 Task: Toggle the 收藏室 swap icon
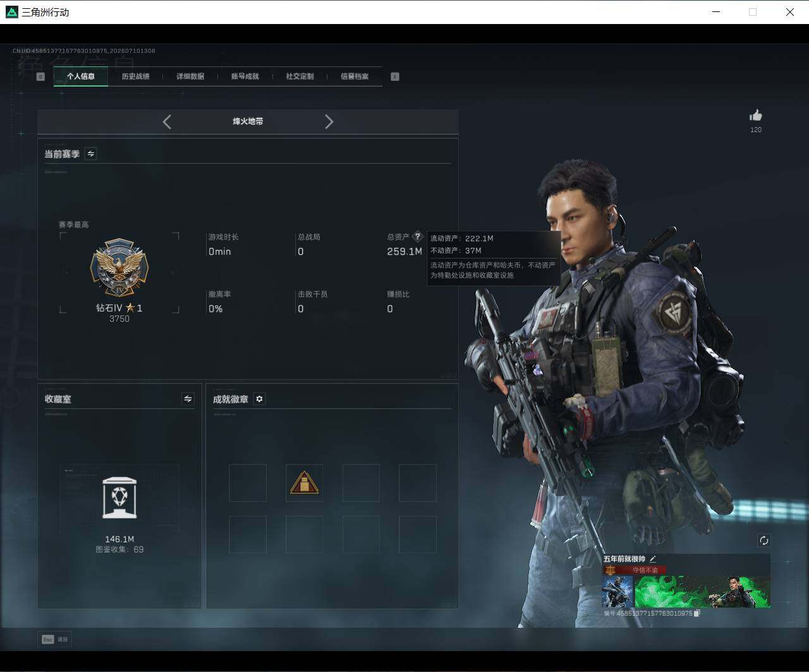[x=188, y=399]
